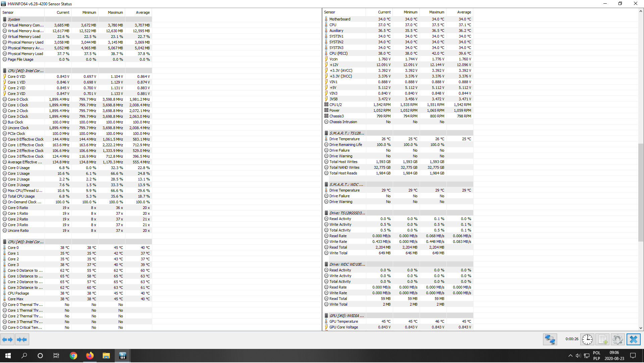Close sensors with the blue X button
The width and height of the screenshot is (644, 363).
pos(634,340)
